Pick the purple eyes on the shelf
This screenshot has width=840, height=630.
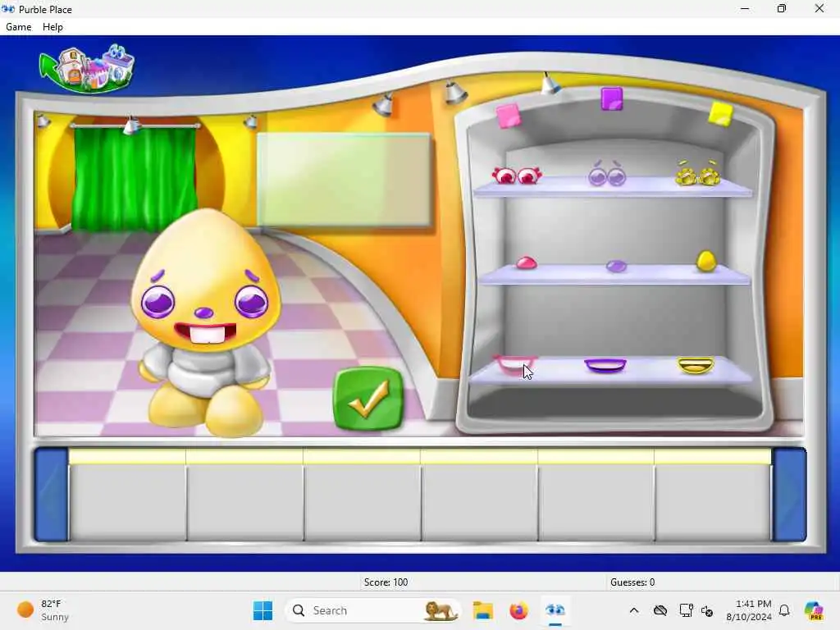tap(607, 174)
